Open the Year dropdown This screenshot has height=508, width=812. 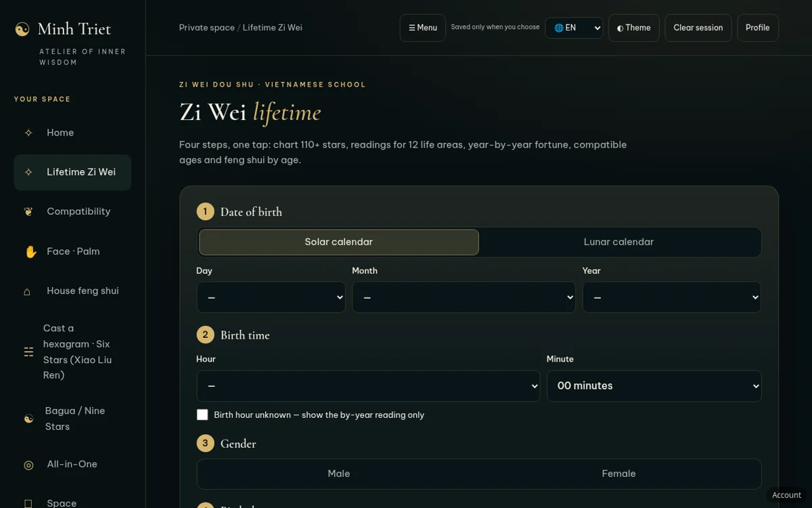click(x=671, y=297)
